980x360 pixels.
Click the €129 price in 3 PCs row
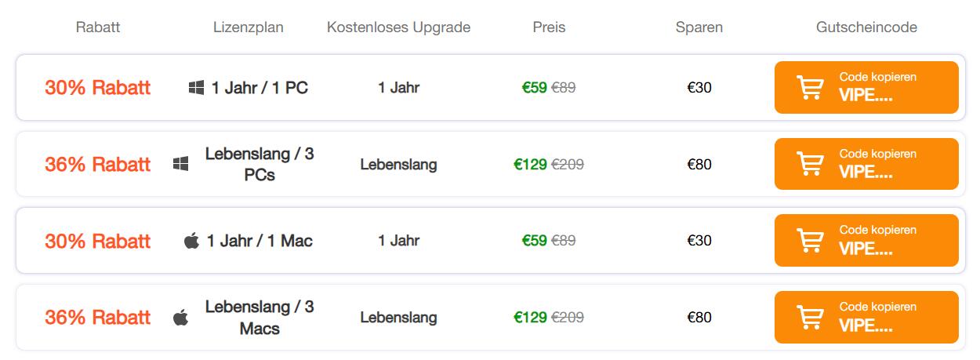pyautogui.click(x=530, y=165)
